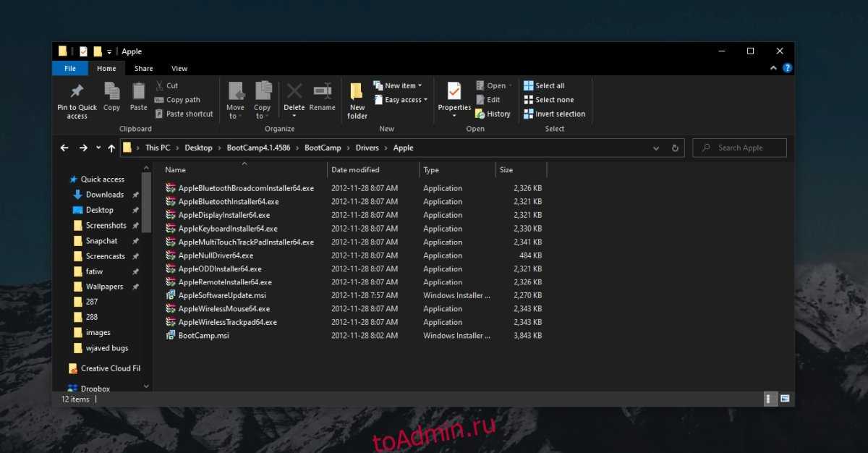
Task: Expand the Move to dropdown
Action: (x=236, y=116)
